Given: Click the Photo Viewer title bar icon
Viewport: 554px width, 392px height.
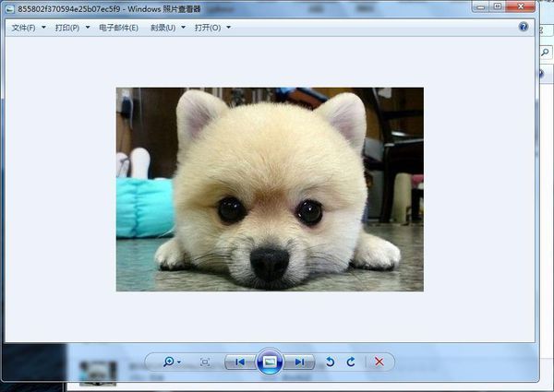Looking at the screenshot, I should coord(10,7).
